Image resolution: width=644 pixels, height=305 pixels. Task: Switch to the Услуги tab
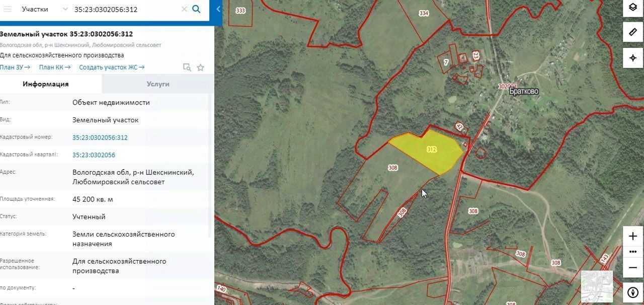(158, 84)
